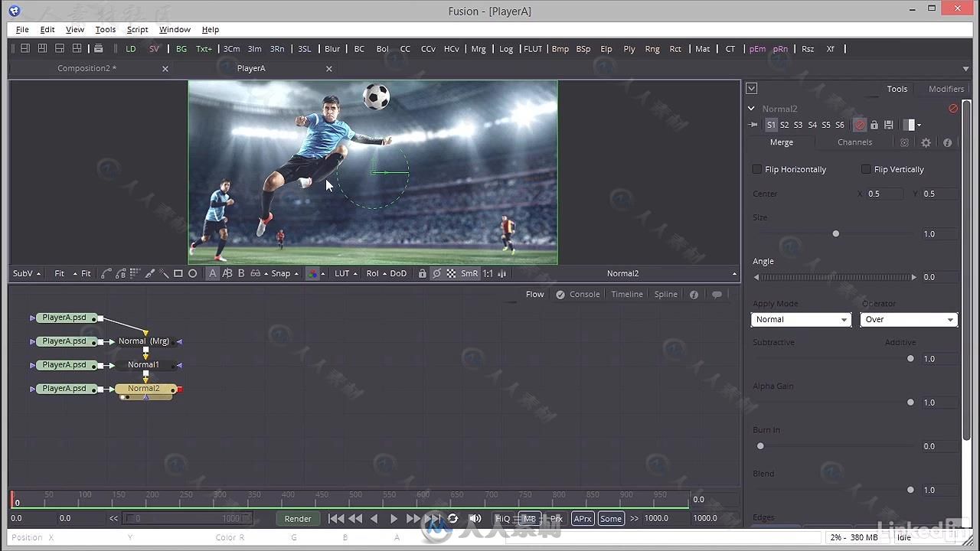Select the S4 settings slot

point(812,125)
